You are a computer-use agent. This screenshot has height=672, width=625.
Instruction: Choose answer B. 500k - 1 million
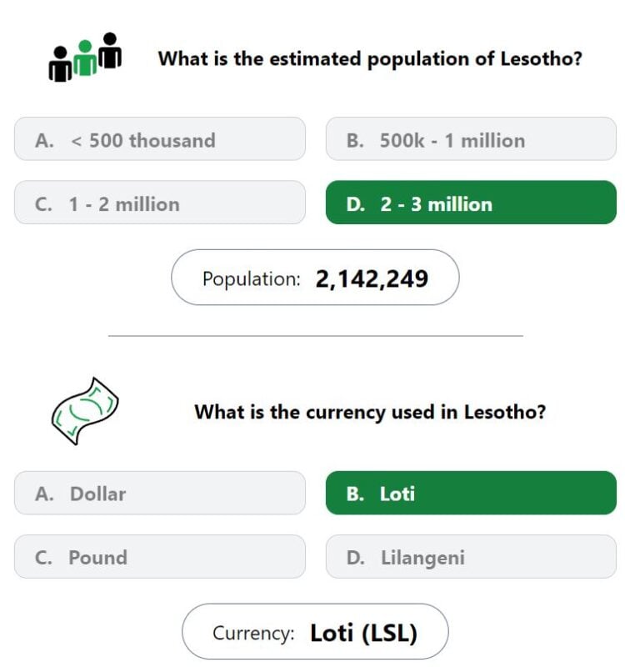pyautogui.click(x=471, y=139)
